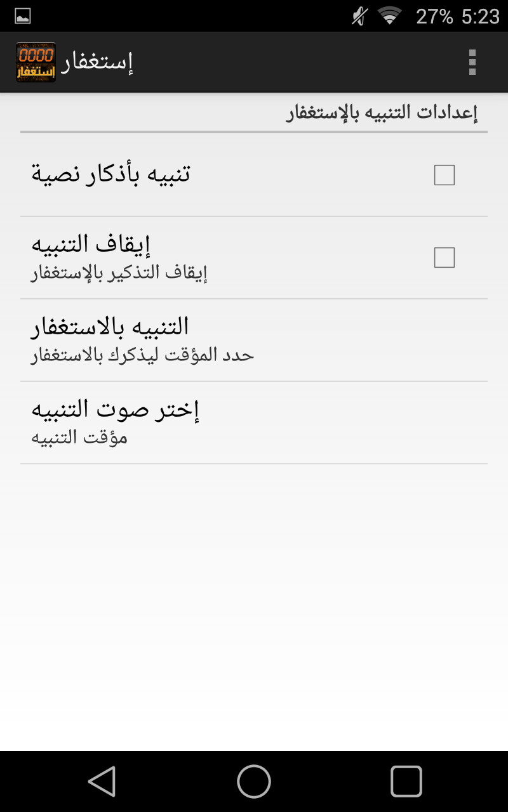The width and height of the screenshot is (508, 812).
Task: Enable the تنبيه بأذكار نصية checkbox
Action: tap(444, 175)
